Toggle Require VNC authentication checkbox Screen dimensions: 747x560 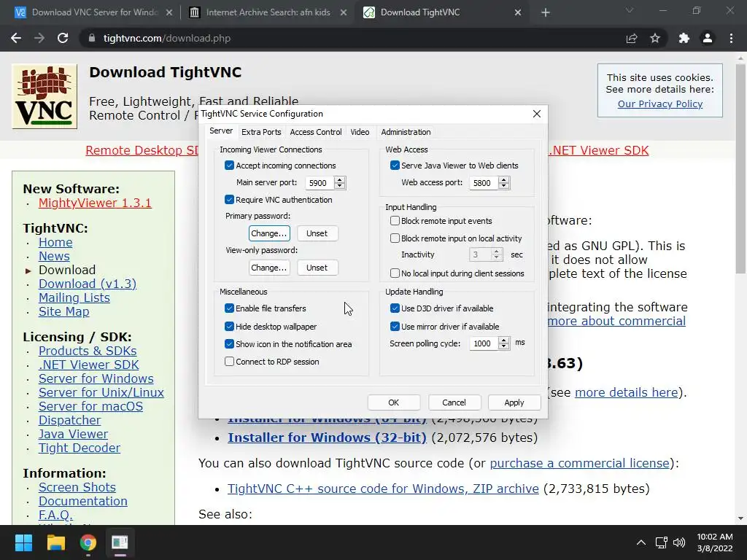click(x=229, y=200)
